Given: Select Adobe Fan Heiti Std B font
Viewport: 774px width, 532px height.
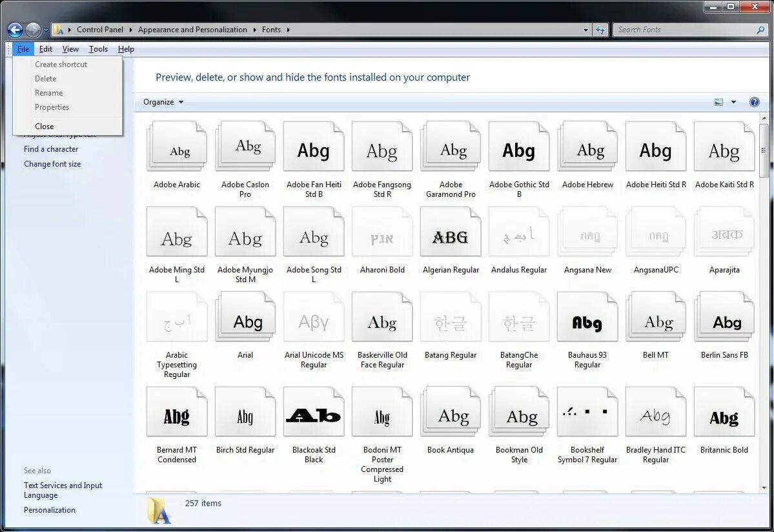Looking at the screenshot, I should tap(314, 146).
